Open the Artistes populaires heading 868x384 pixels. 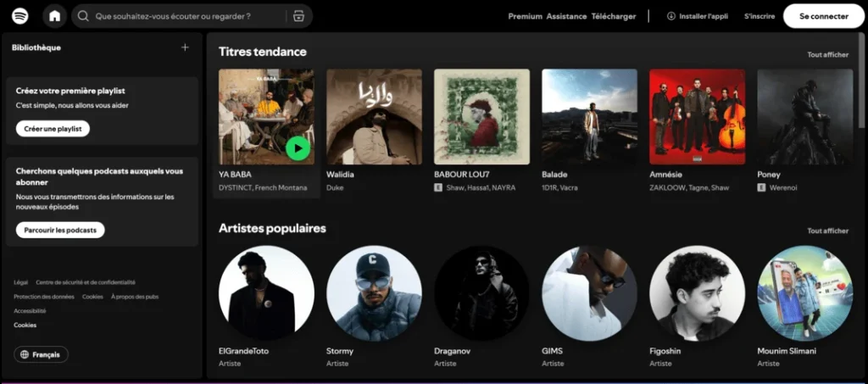[x=272, y=228]
